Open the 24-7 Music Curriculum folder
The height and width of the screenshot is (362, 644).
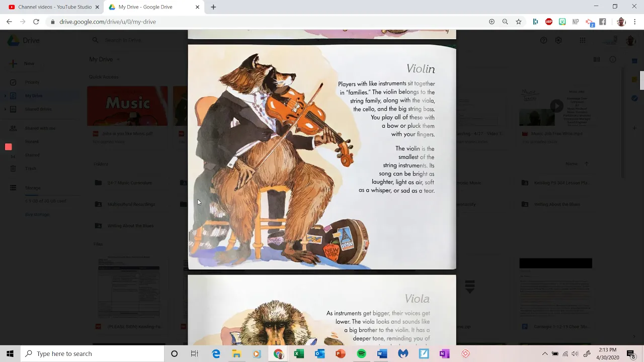(129, 183)
